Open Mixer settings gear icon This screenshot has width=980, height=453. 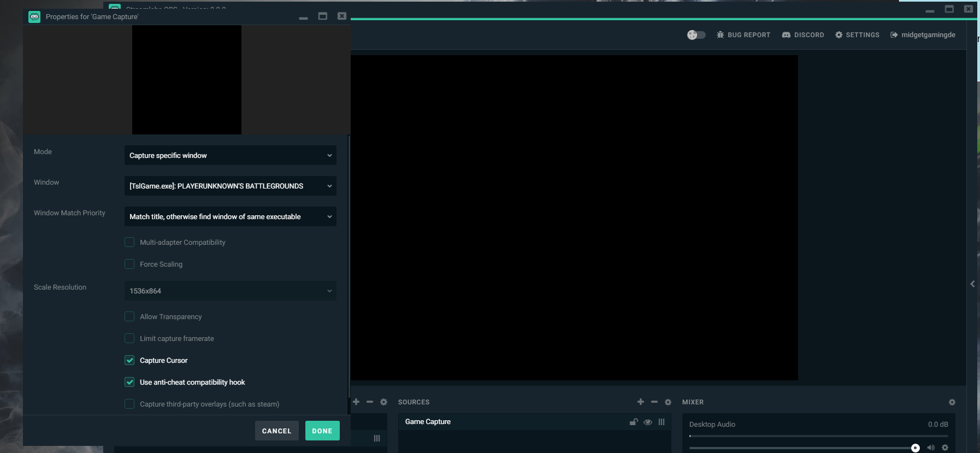(952, 402)
